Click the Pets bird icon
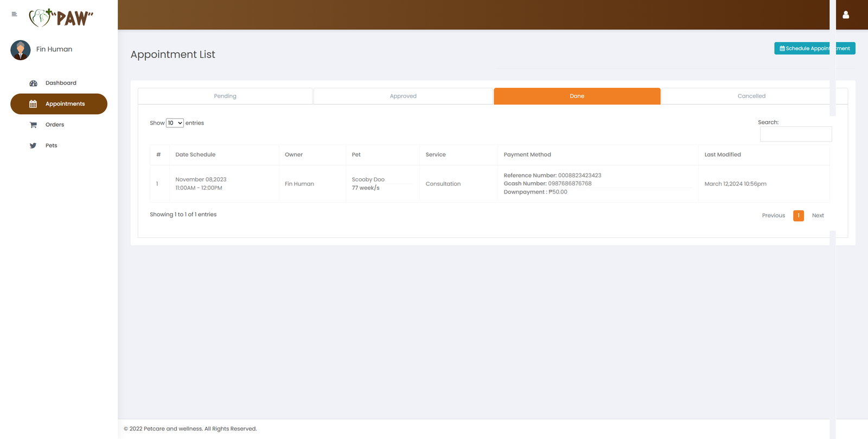868x439 pixels. [33, 146]
